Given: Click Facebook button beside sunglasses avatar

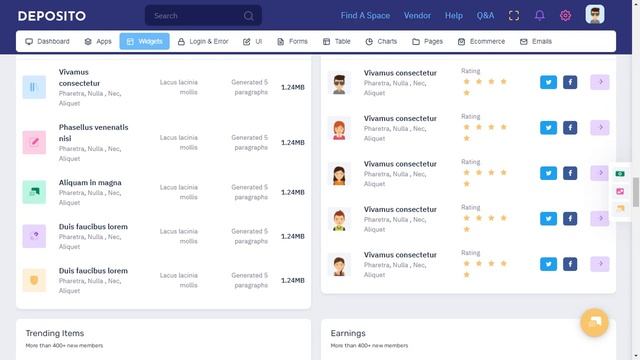Looking at the screenshot, I should click(570, 82).
